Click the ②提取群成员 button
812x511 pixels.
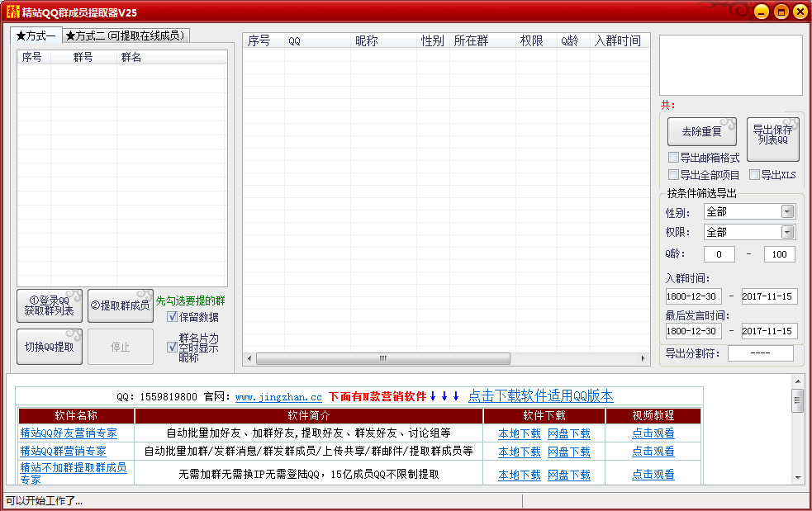click(120, 305)
